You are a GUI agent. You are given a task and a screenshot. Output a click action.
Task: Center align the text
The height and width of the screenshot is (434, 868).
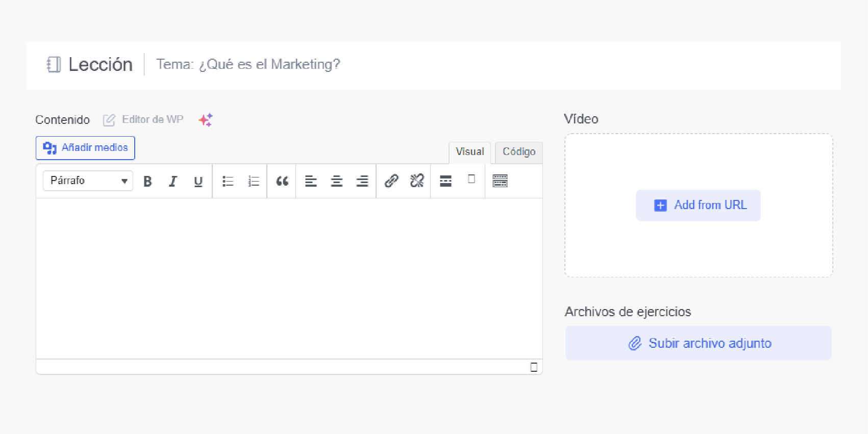click(x=336, y=181)
